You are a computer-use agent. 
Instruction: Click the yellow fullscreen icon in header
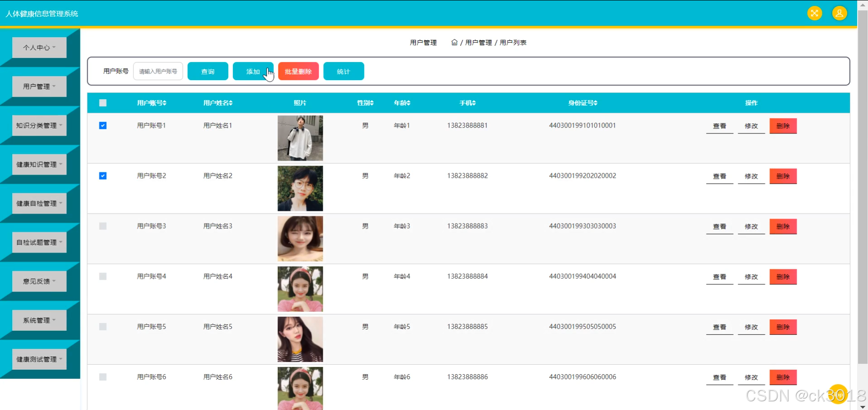815,13
